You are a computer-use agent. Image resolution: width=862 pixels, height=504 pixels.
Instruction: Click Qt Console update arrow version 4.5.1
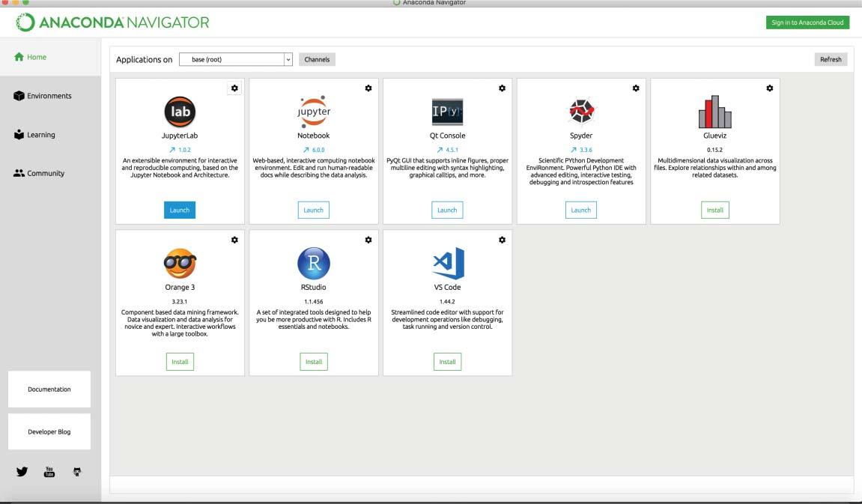click(x=448, y=150)
